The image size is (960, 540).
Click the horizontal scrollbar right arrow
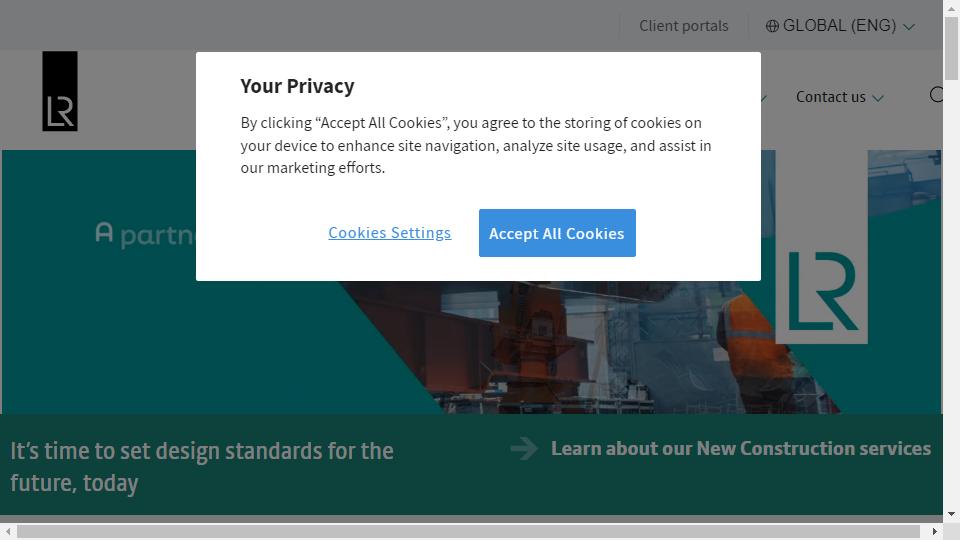(934, 531)
